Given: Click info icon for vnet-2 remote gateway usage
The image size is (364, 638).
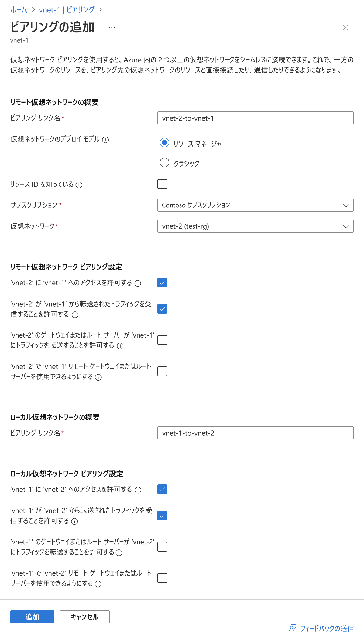Looking at the screenshot, I should coord(98,377).
